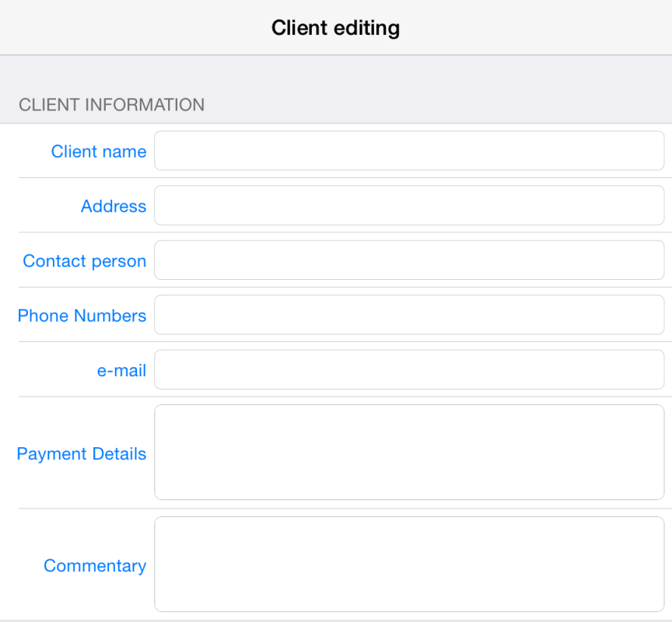Place cursor in Payment Details text area
Viewport: 672px width, 622px height.
409,453
